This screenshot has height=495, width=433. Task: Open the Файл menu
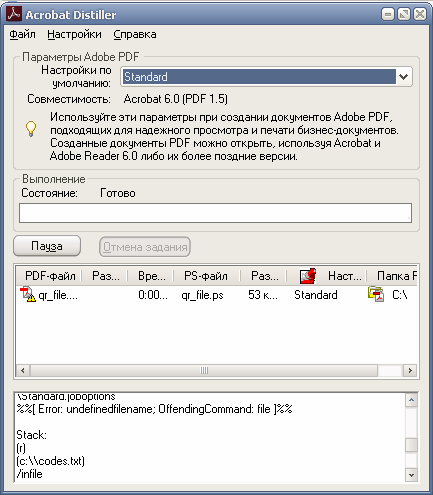tap(22, 34)
